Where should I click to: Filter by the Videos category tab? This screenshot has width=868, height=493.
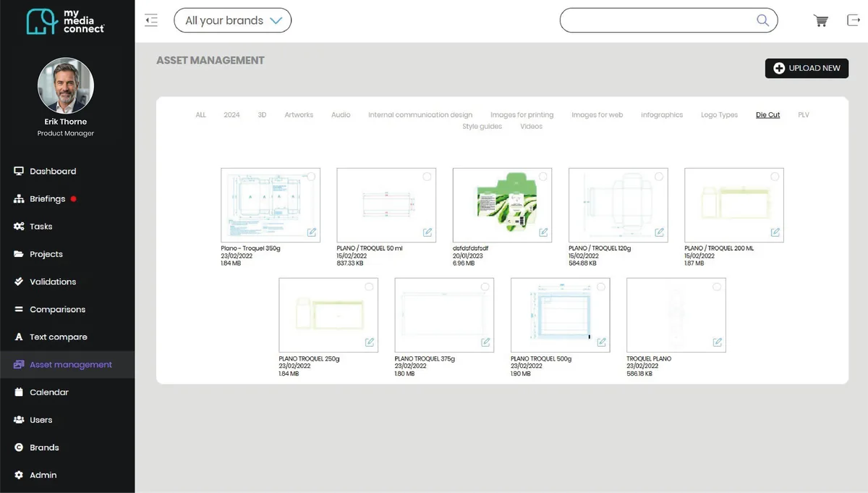(x=531, y=127)
